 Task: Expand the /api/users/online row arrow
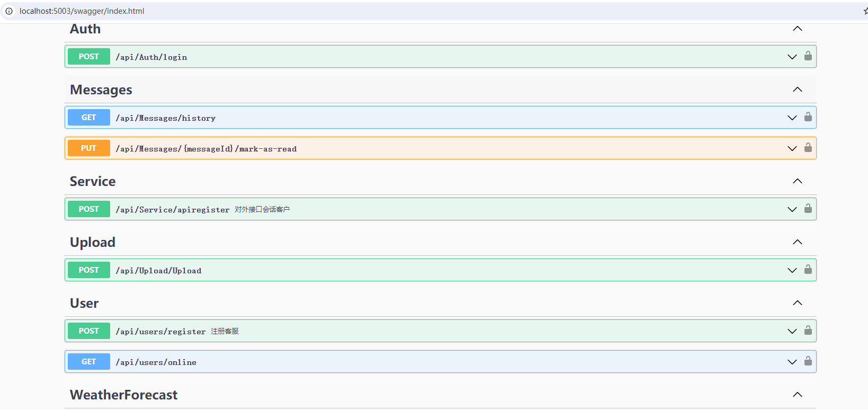792,362
